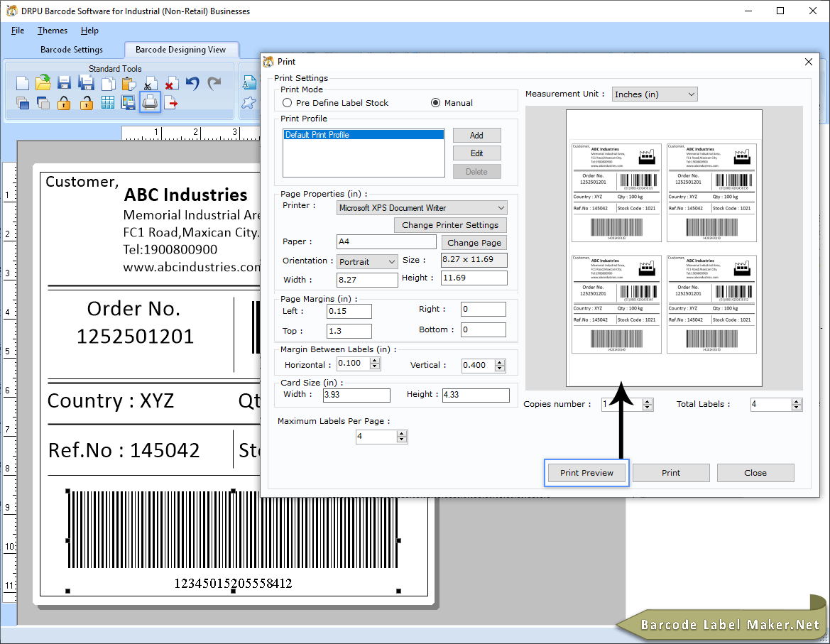The width and height of the screenshot is (830, 644).
Task: Open the File menu
Action: pyautogui.click(x=18, y=31)
